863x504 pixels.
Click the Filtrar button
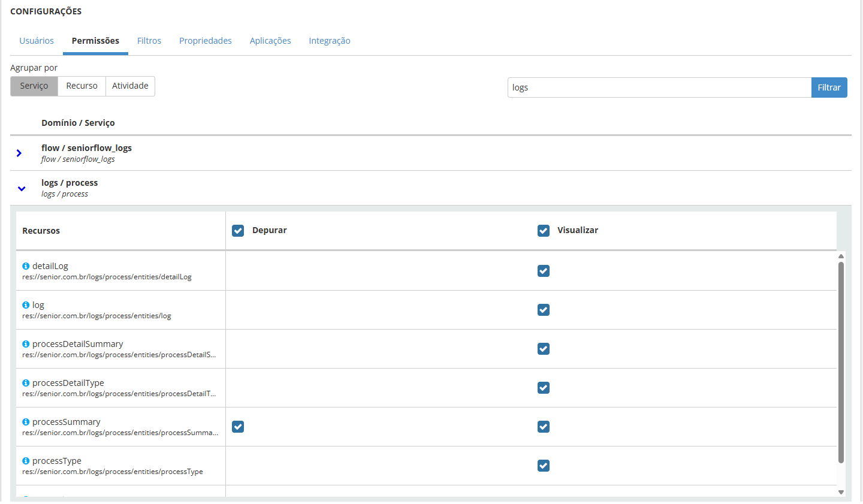[x=829, y=87]
